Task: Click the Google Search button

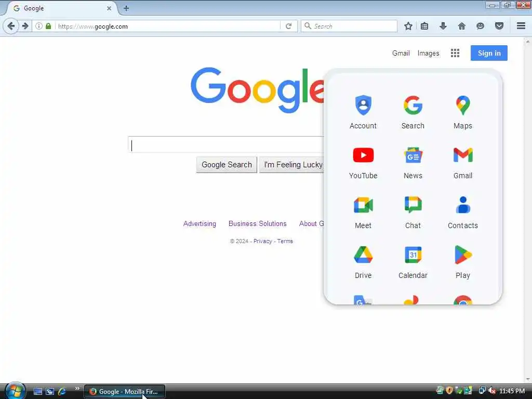Action: 227,165
